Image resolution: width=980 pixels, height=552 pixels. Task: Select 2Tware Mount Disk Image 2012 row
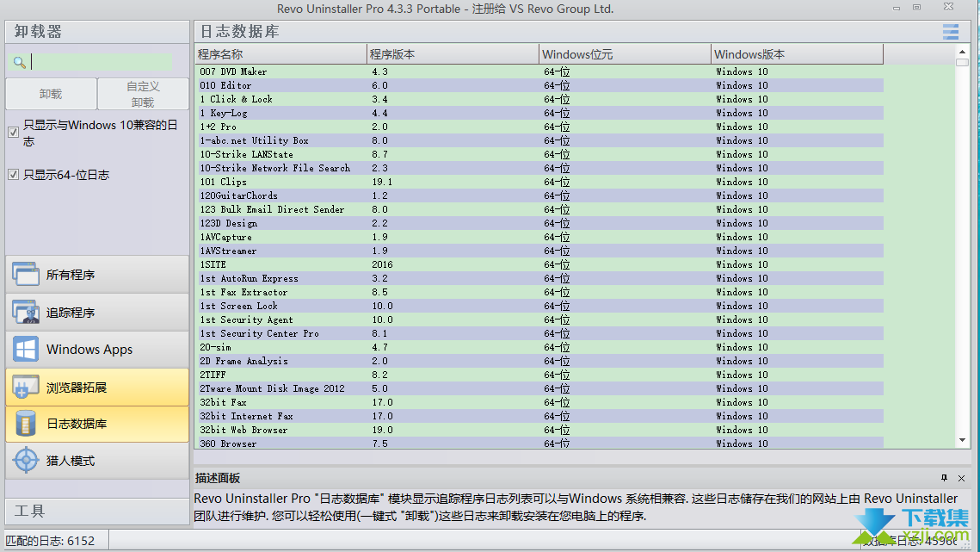[x=539, y=388]
